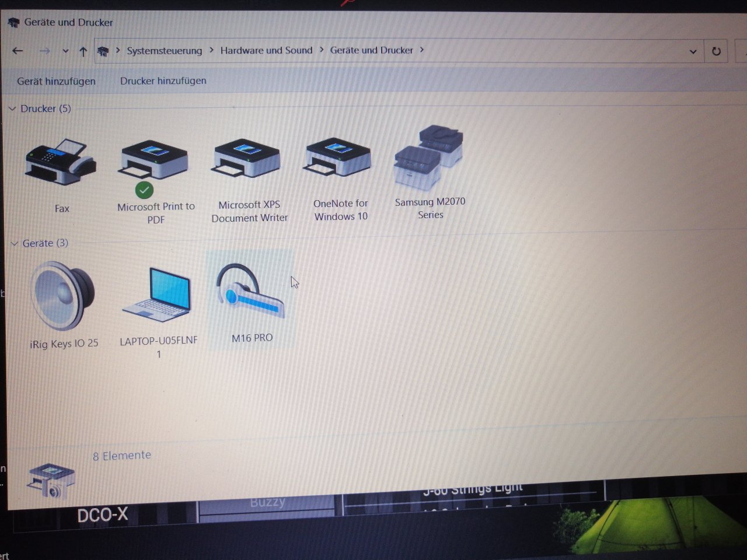This screenshot has width=747, height=560.
Task: Click the Forward navigation arrow
Action: 44,51
